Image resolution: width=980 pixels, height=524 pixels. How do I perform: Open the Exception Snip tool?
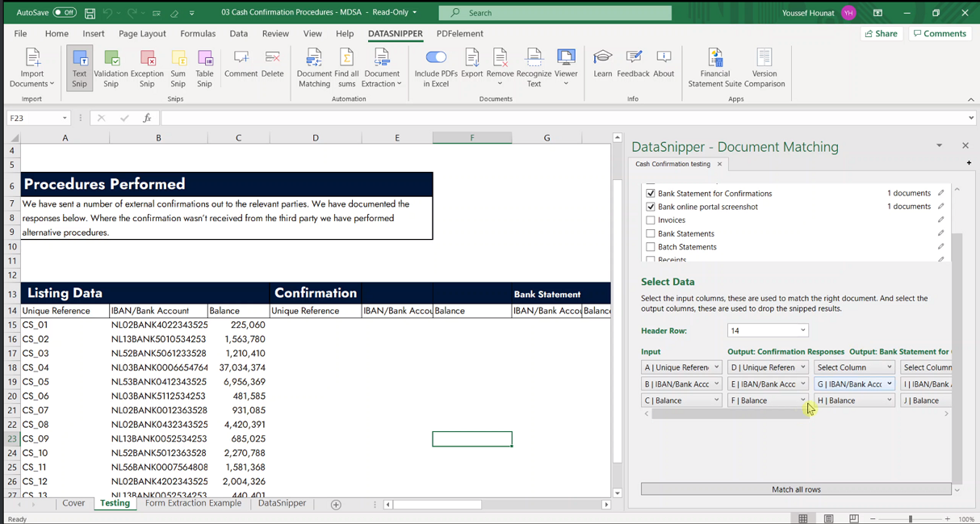click(x=148, y=68)
